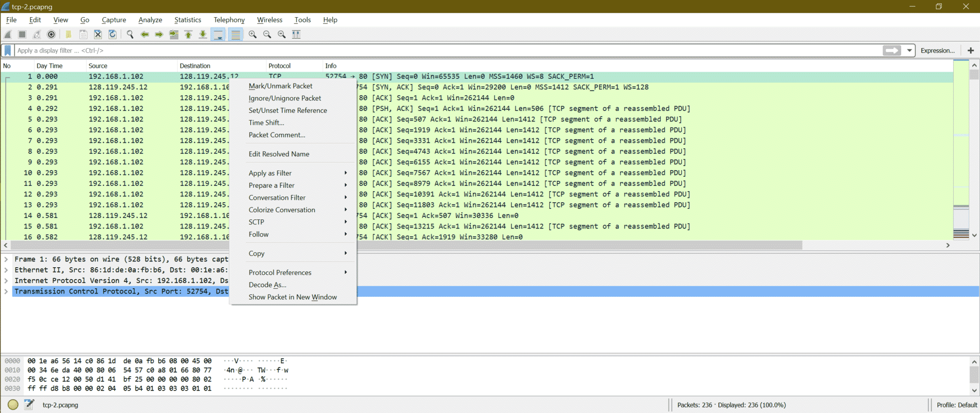Toggle packet list colorization
Image resolution: width=980 pixels, height=413 pixels.
[x=235, y=34]
